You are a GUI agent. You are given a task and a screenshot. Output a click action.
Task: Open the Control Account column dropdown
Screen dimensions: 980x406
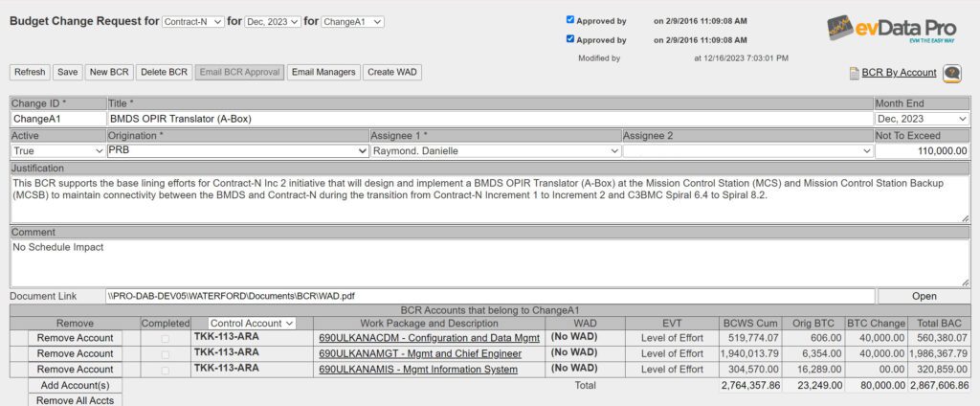pos(252,324)
